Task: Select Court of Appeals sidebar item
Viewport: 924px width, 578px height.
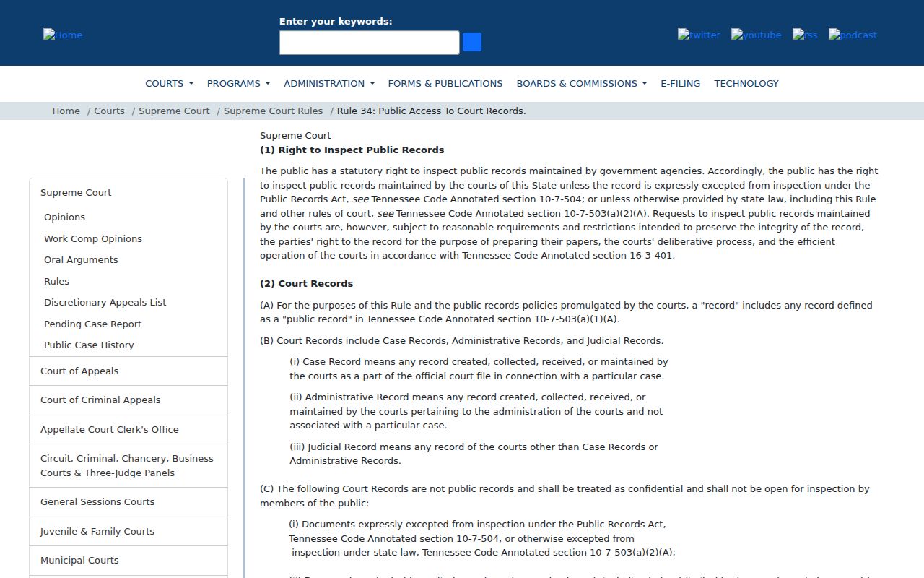Action: point(128,371)
